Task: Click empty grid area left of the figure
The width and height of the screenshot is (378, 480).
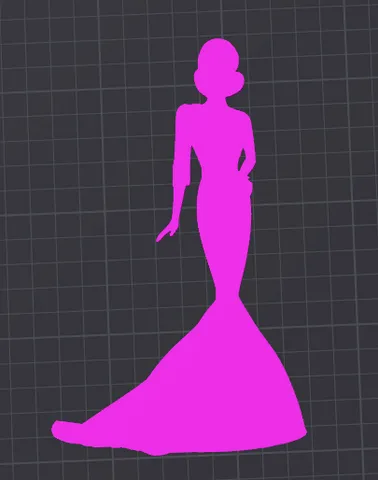Action: (x=83, y=200)
